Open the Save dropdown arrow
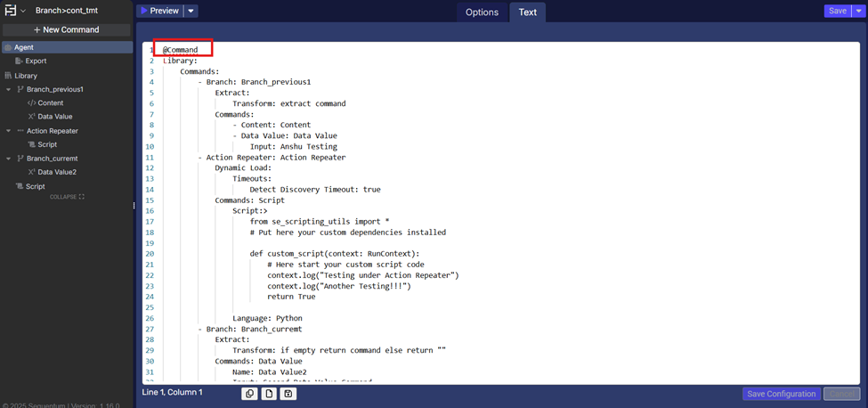Image resolution: width=868 pixels, height=408 pixels. [857, 11]
